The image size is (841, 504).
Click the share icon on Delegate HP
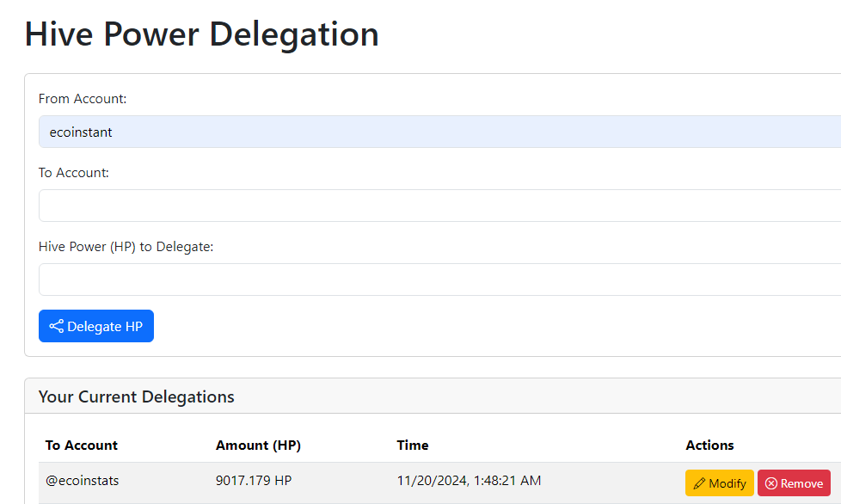(x=56, y=326)
